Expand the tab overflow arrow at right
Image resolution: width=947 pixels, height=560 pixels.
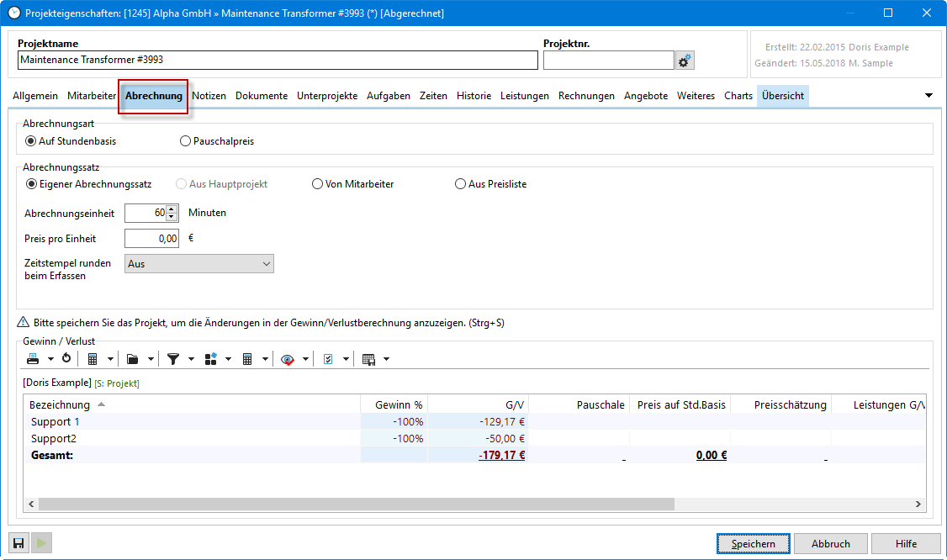(928, 96)
